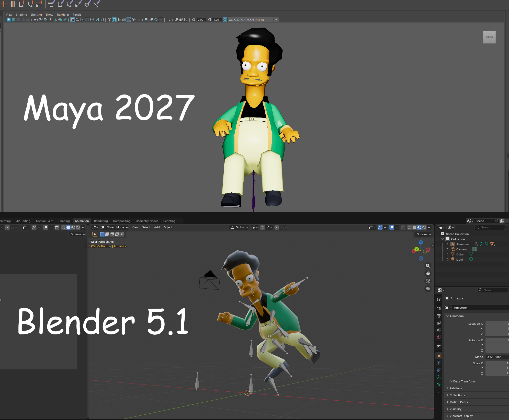Click zoom magnifier viewport button
The image size is (509, 420).
tap(428, 266)
